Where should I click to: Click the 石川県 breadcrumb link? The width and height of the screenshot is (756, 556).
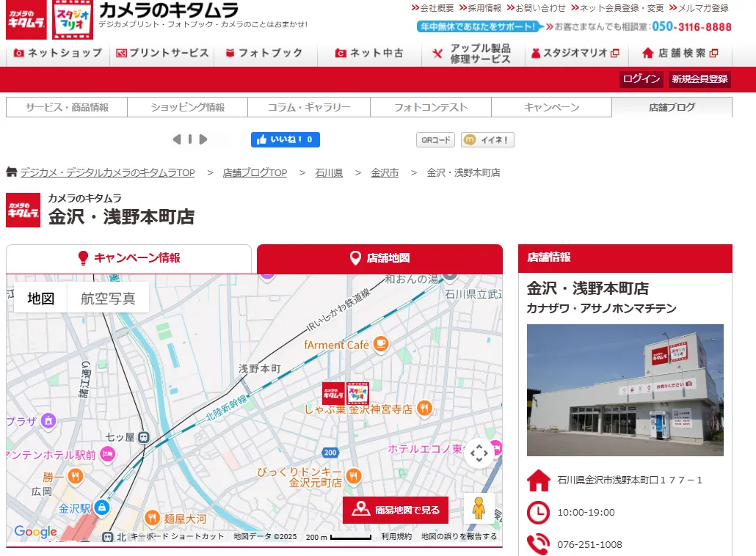[329, 172]
